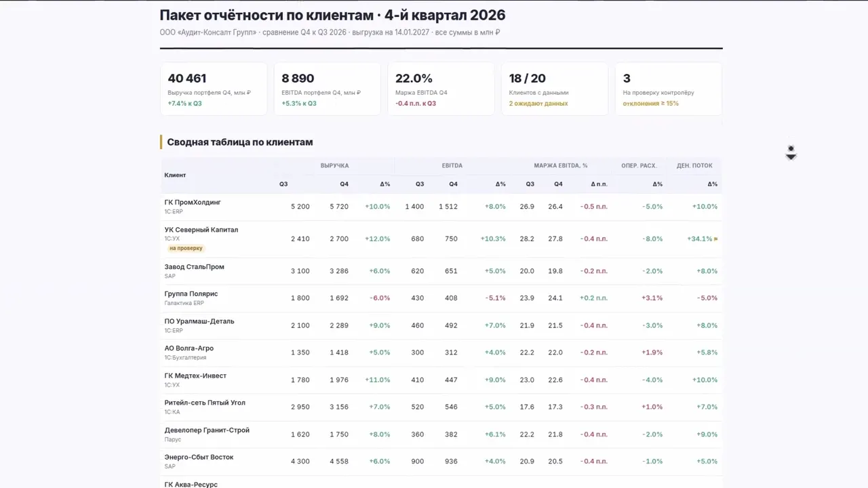
Task: Open УК Северный Капитал client name
Action: coord(201,230)
